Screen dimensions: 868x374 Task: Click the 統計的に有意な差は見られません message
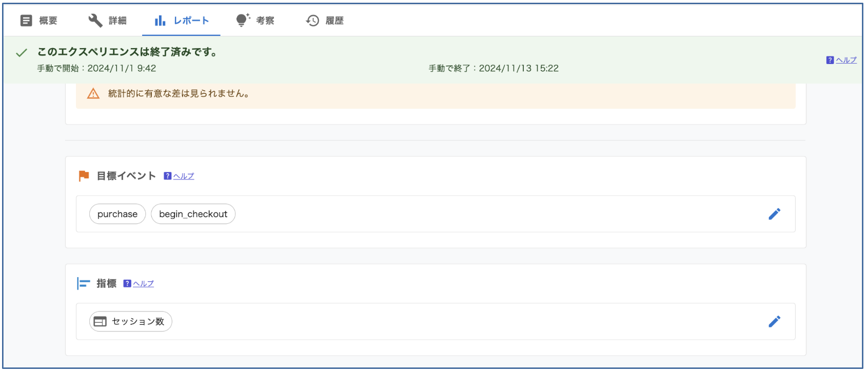[179, 94]
